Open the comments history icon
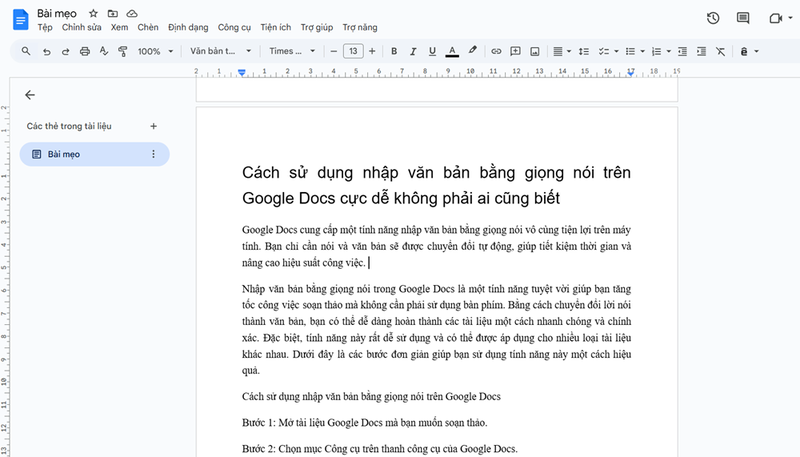The width and height of the screenshot is (800, 457). (x=743, y=18)
